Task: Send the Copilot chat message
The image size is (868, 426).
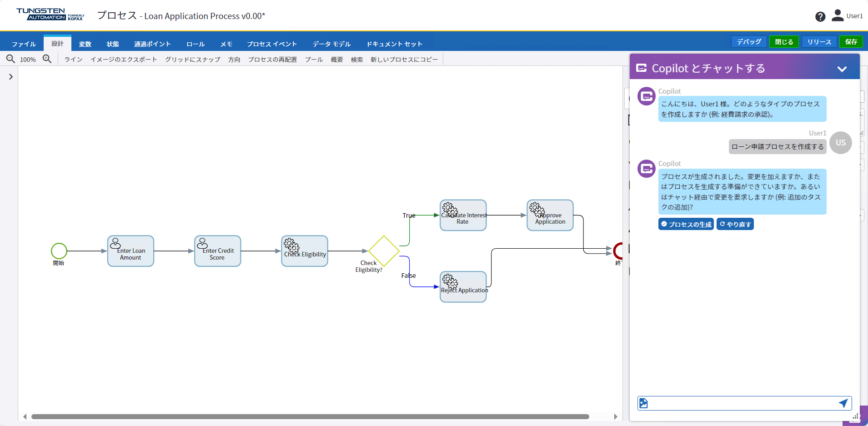Action: click(843, 403)
